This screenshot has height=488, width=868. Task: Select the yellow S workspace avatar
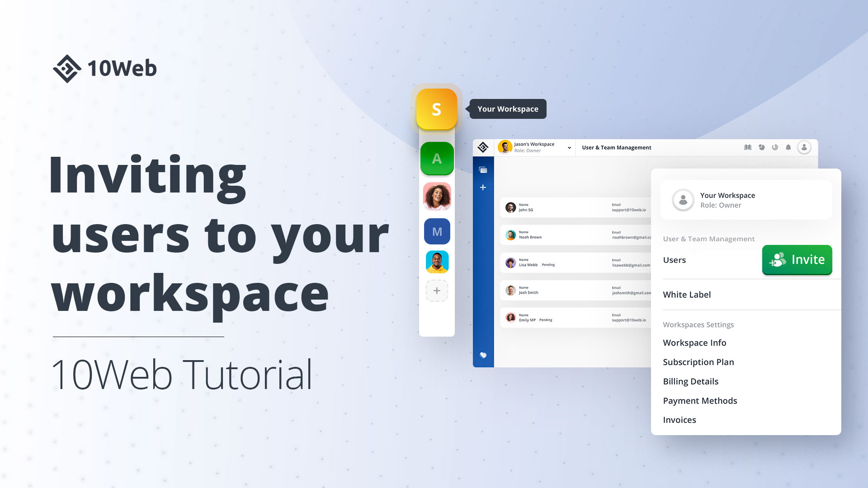(437, 109)
